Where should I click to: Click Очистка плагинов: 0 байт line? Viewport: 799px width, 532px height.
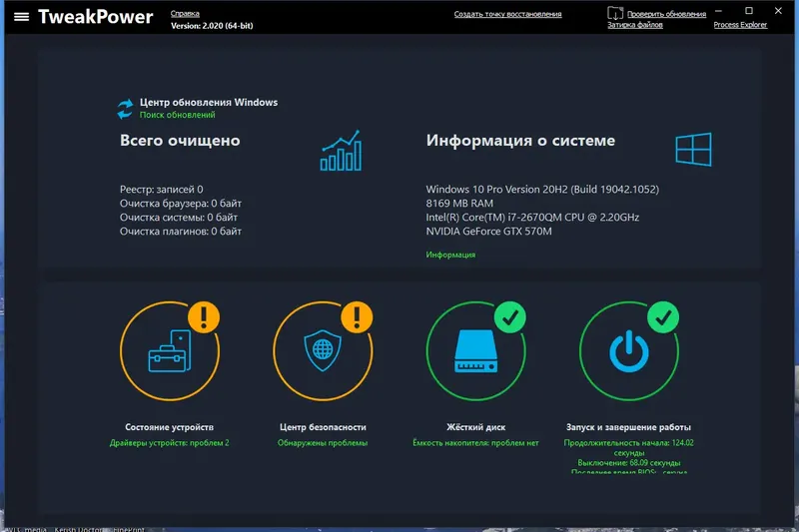point(181,232)
